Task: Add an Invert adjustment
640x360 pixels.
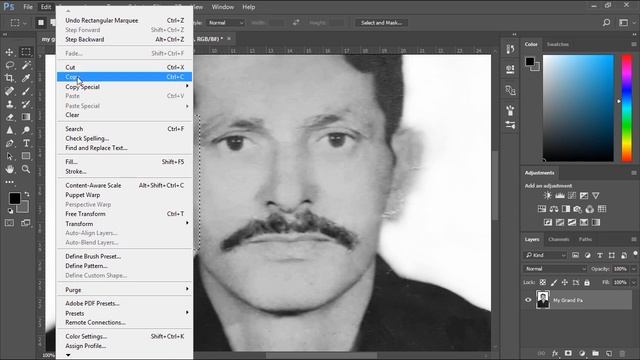Action: pos(548,222)
